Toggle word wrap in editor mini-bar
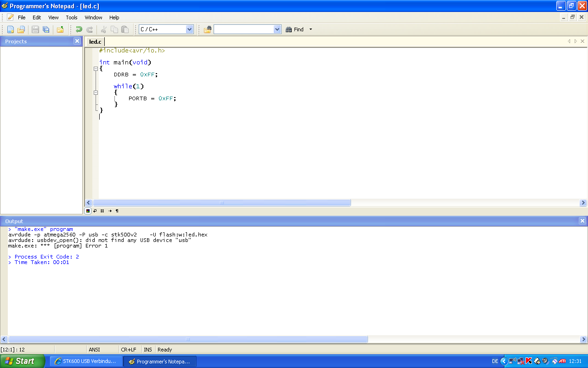Screen dimensions: 588x368 [x=95, y=211]
